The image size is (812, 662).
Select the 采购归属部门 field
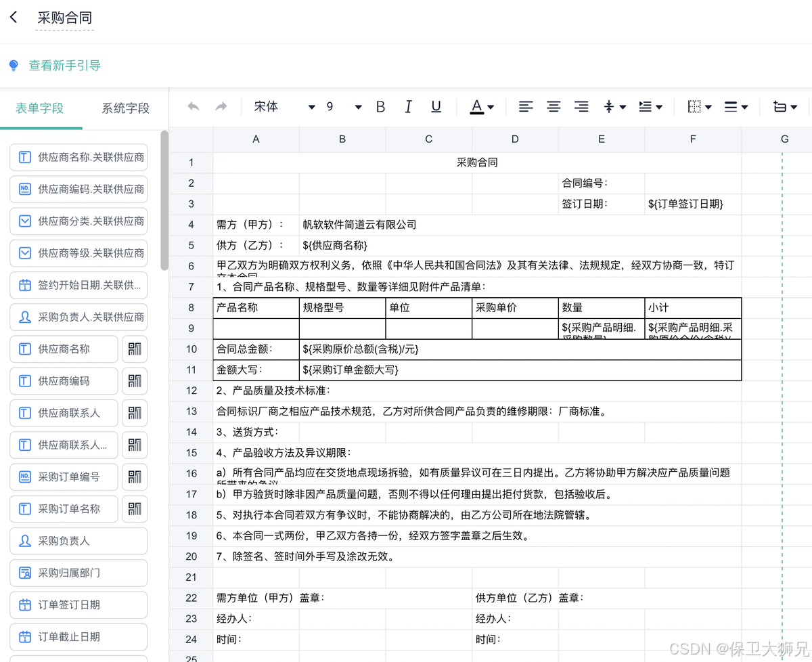pyautogui.click(x=78, y=573)
